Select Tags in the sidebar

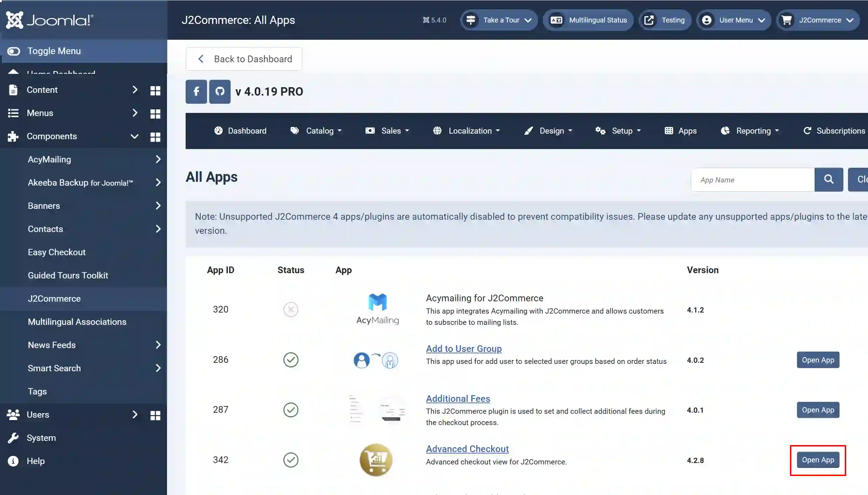[37, 391]
